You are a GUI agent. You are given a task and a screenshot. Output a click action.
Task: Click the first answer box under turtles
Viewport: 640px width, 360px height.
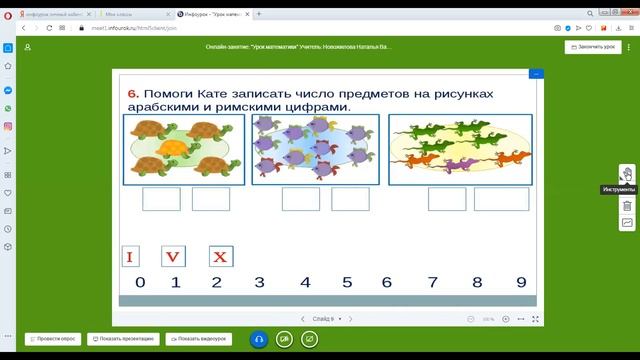point(161,199)
